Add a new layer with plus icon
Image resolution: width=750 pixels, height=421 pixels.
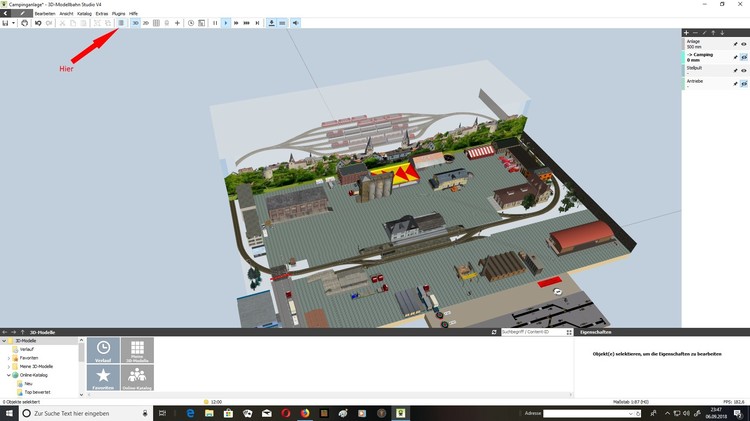point(686,33)
